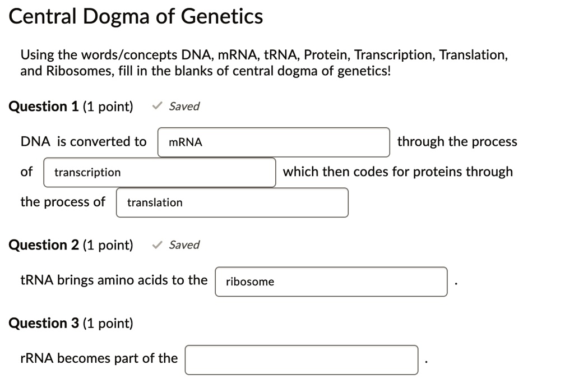The height and width of the screenshot is (392, 574).
Task: Select the mRNA answer field
Action: tap(274, 142)
